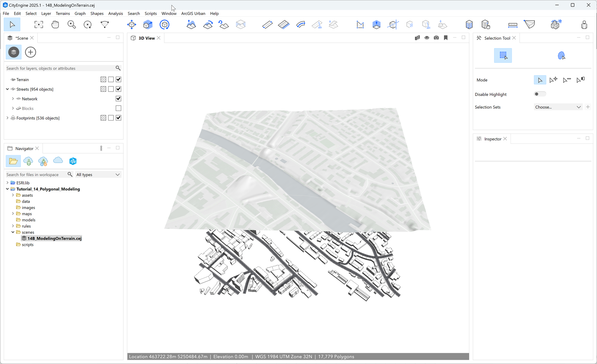Open the layer manager in the Scene panel
This screenshot has width=597, height=364.
13,52
